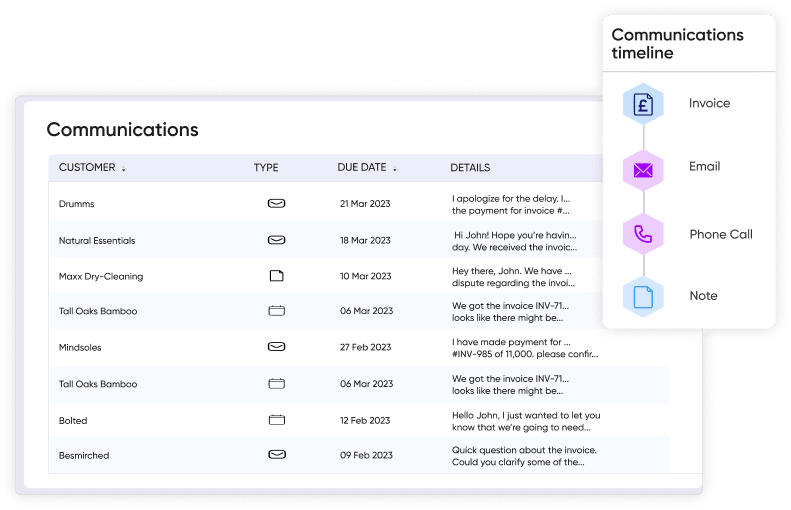Sort by the Customer column arrow
Screen dimensions: 791x510
pos(124,169)
